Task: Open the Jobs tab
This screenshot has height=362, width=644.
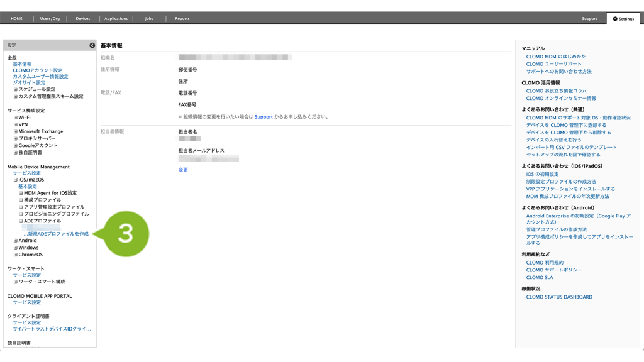Action: pyautogui.click(x=149, y=18)
